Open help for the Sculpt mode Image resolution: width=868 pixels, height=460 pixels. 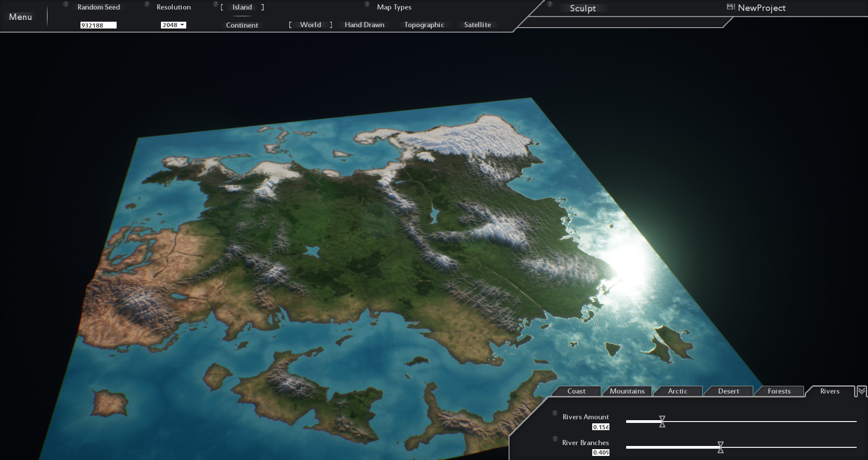[549, 4]
